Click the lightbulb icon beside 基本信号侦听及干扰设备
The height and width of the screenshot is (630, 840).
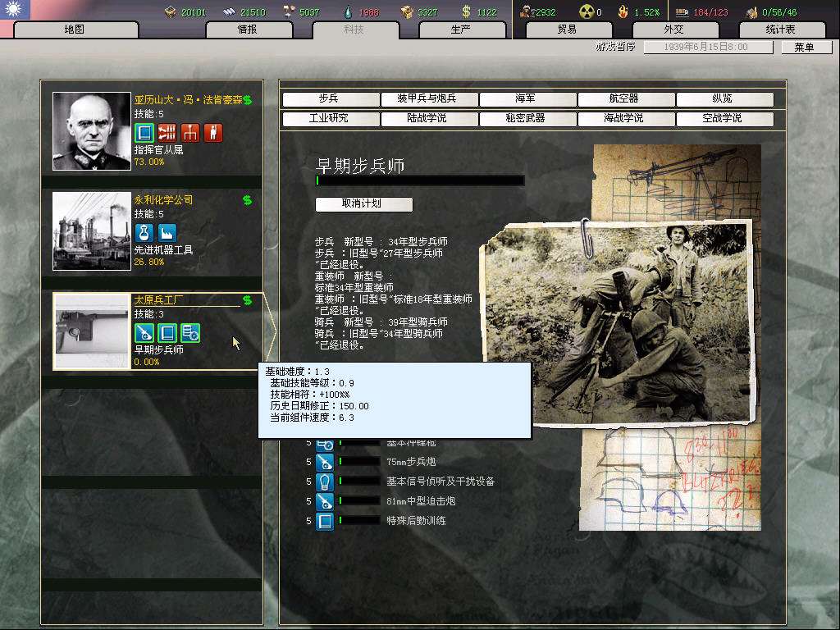pos(325,482)
